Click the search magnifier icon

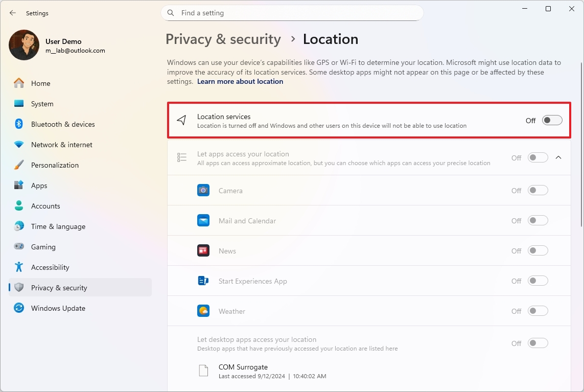[x=171, y=13]
